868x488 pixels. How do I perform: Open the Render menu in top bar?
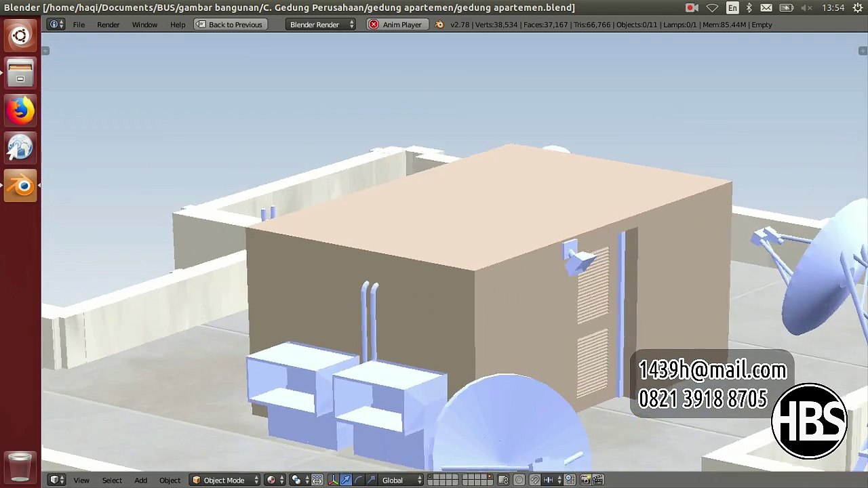click(x=108, y=24)
